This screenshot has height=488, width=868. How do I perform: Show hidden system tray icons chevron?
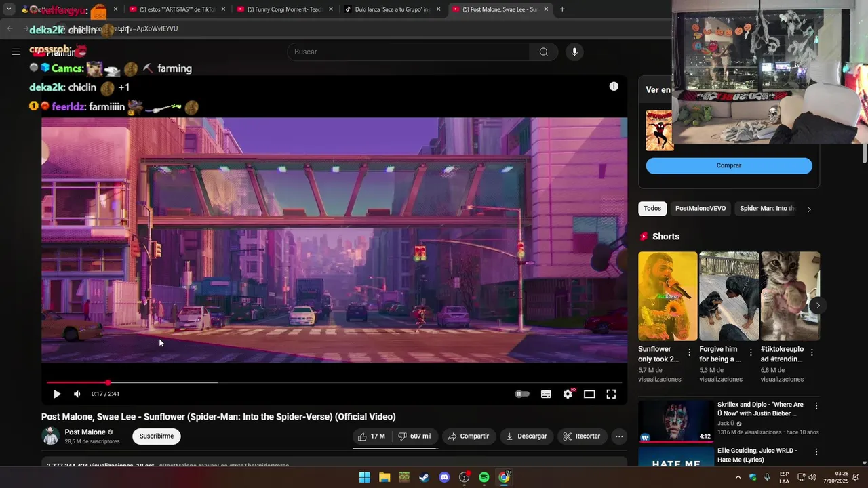[x=738, y=477]
